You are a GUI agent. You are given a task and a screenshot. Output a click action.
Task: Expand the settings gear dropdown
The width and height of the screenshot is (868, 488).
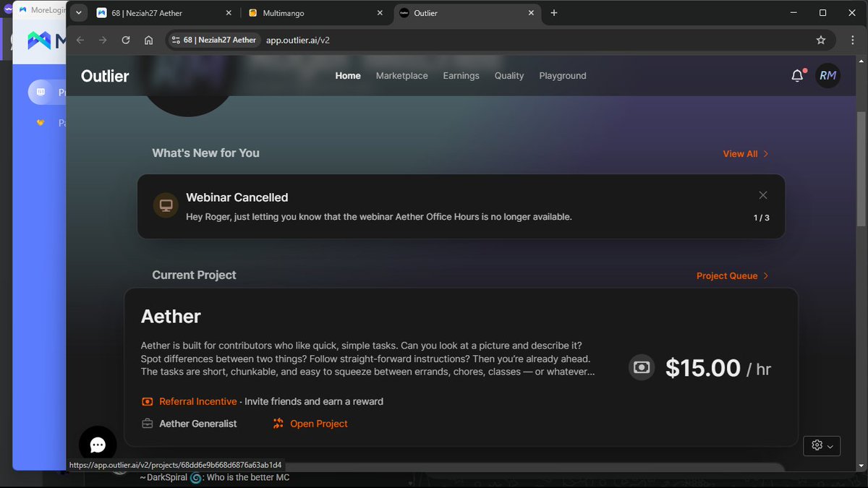click(x=822, y=445)
